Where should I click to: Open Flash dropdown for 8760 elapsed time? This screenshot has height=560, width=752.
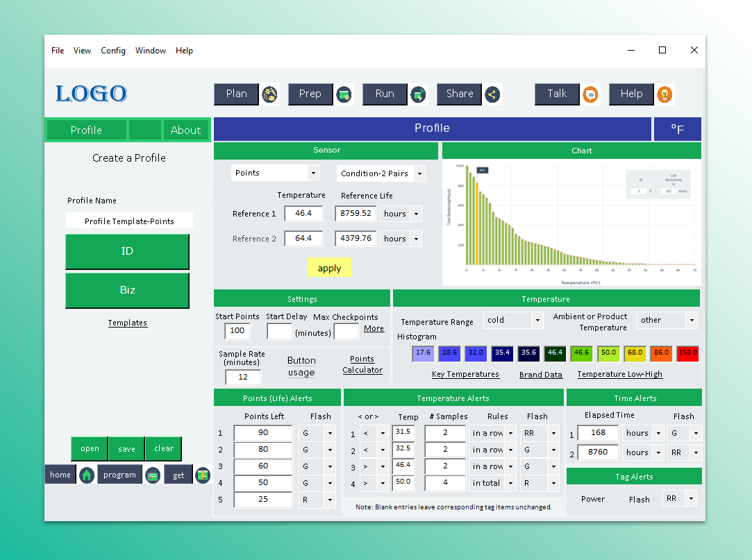click(x=685, y=452)
